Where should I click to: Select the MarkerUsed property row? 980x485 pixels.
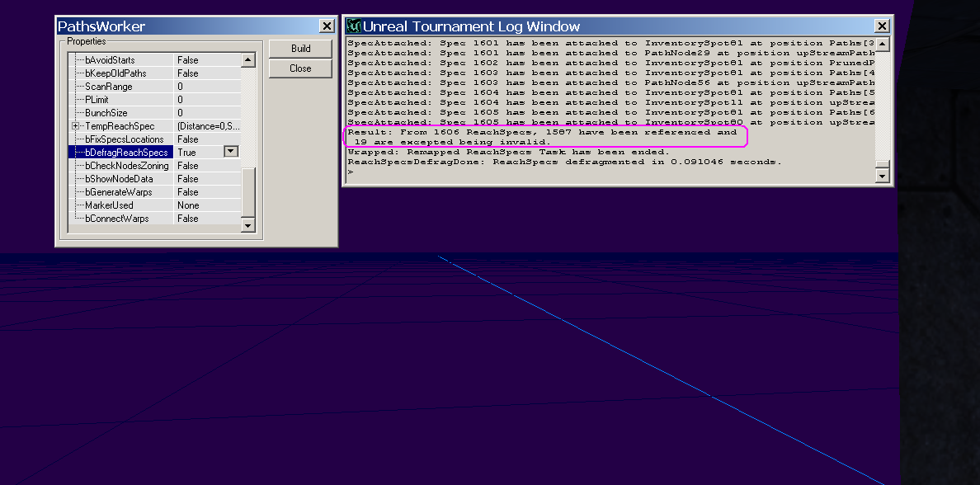coord(155,205)
